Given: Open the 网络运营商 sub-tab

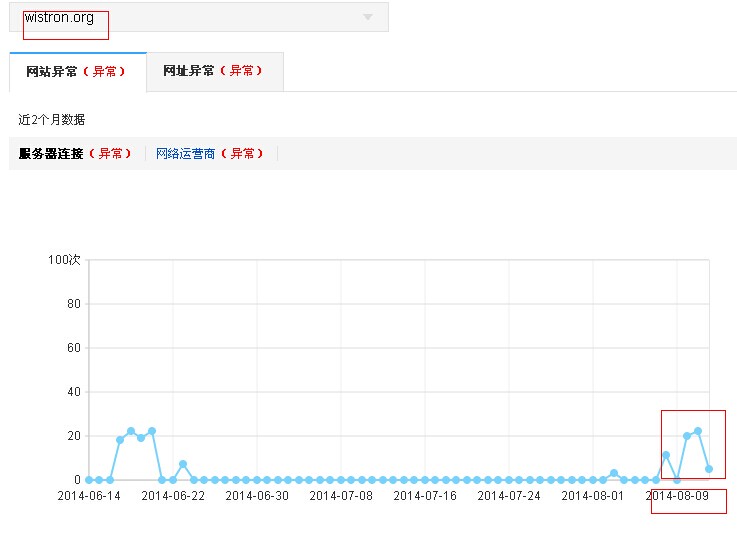Looking at the screenshot, I should (x=210, y=154).
